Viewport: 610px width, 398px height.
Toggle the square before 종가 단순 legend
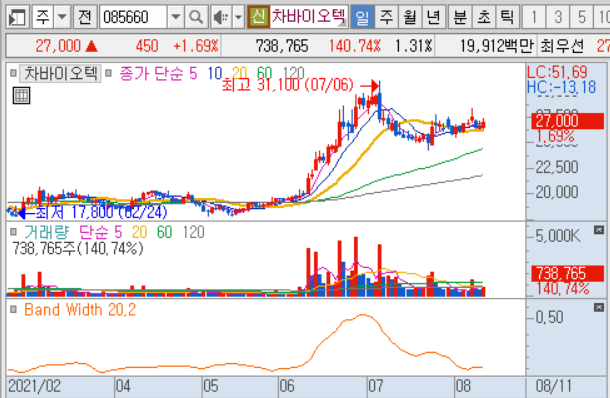109,73
